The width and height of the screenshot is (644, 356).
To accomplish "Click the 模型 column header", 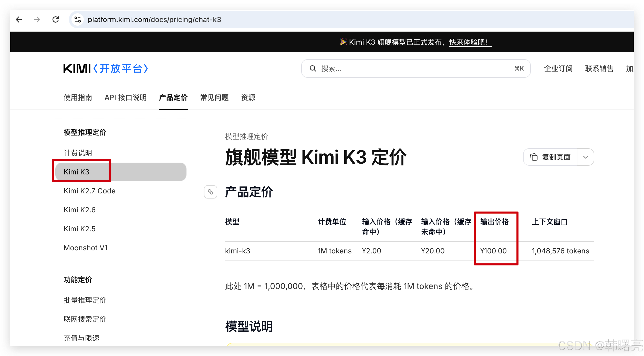I will (232, 222).
